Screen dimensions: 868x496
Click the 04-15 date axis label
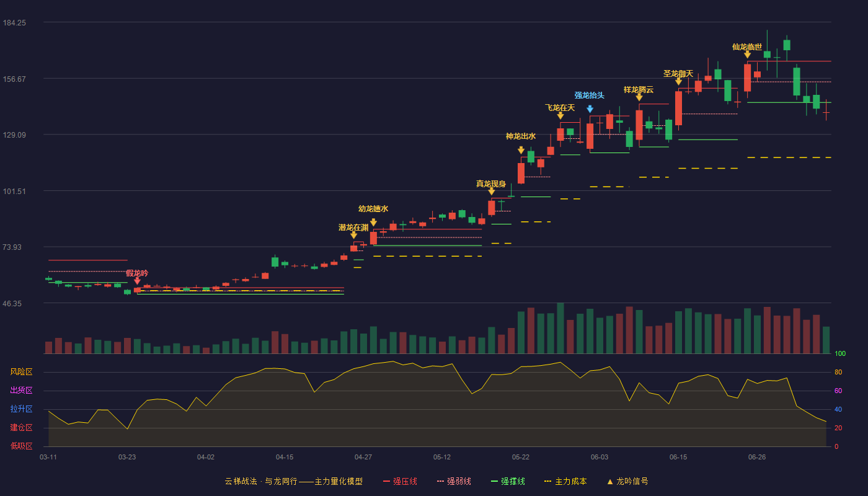(x=285, y=457)
